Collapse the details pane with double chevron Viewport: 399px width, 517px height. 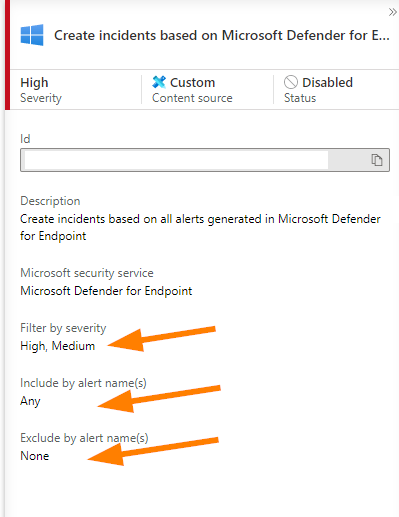coord(393,12)
